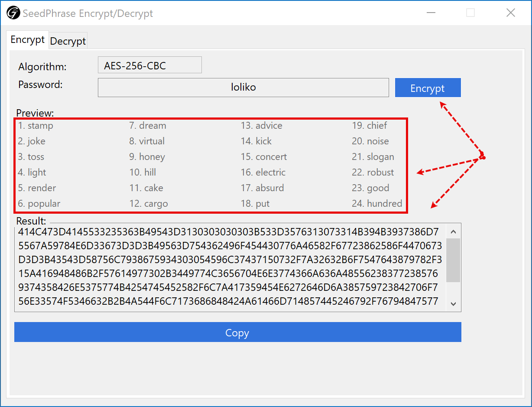
Task: Click preview word 21 slogan
Action: pyautogui.click(x=373, y=157)
